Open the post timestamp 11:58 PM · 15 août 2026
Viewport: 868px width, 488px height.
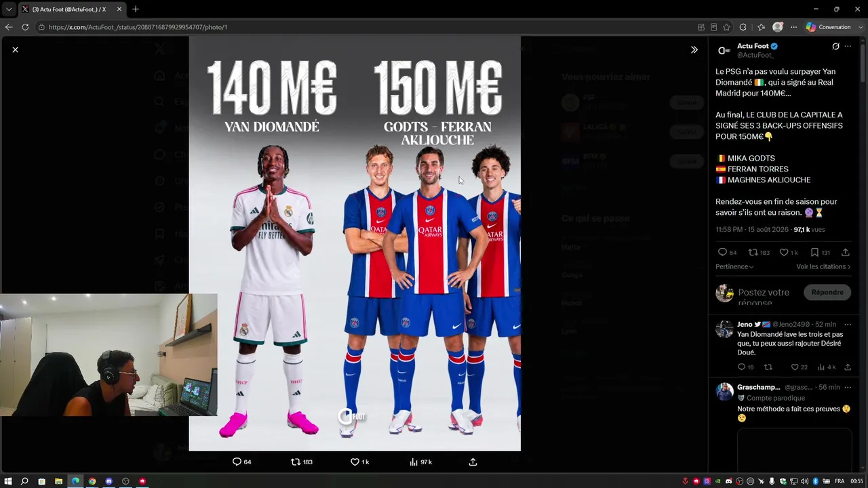pos(753,230)
